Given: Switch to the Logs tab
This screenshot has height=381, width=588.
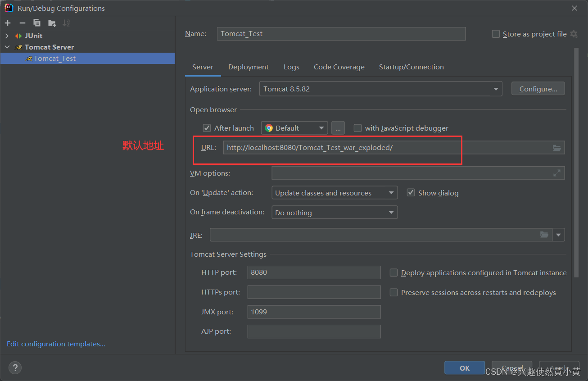Looking at the screenshot, I should (x=291, y=67).
